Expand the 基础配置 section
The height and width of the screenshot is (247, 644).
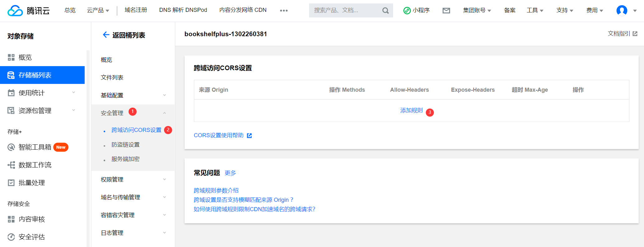[133, 95]
